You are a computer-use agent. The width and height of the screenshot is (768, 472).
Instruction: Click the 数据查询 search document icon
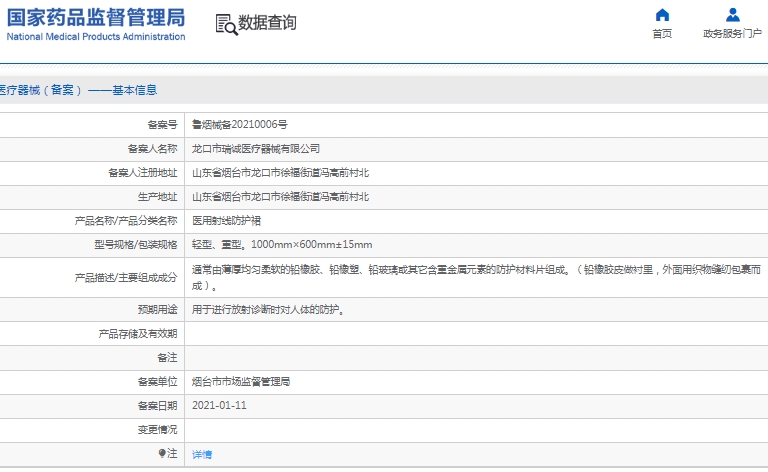226,24
